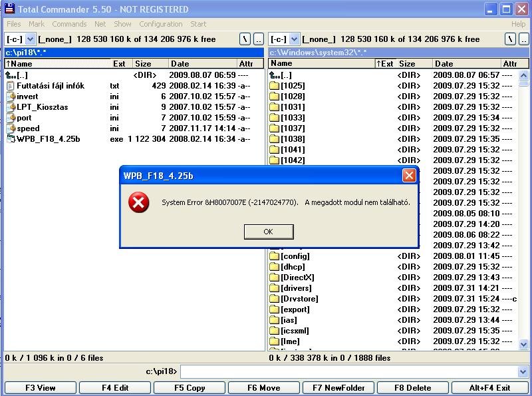Select the WPB_F18_4.25b exe file icon
This screenshot has height=396, width=532.
click(11, 139)
